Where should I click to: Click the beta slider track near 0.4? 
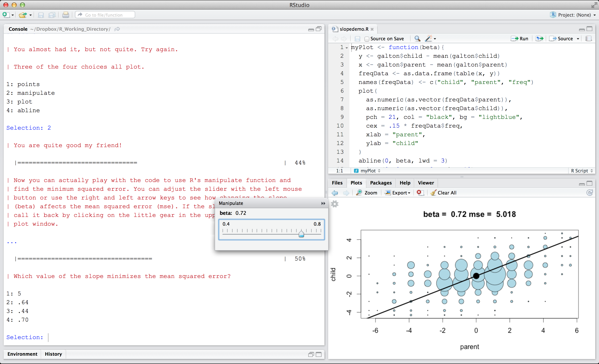223,234
